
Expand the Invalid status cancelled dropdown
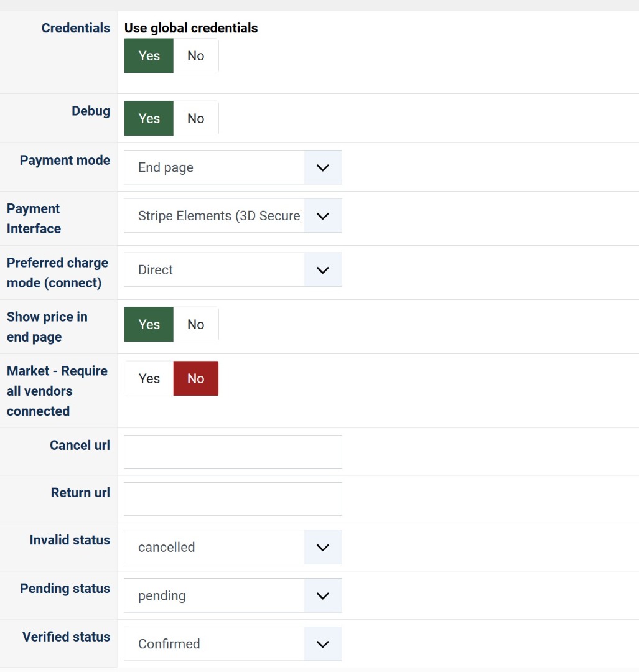(x=233, y=547)
